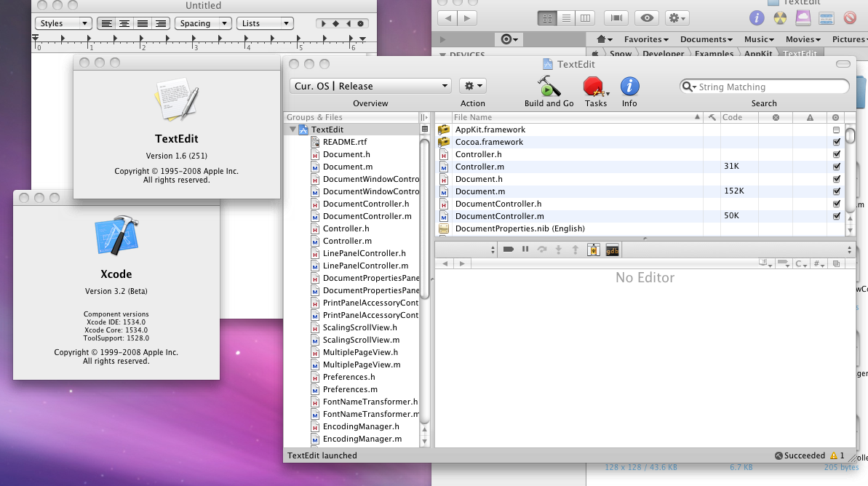868x486 pixels.
Task: Open the Cur. OS | Release overview dropdown
Action: (370, 86)
